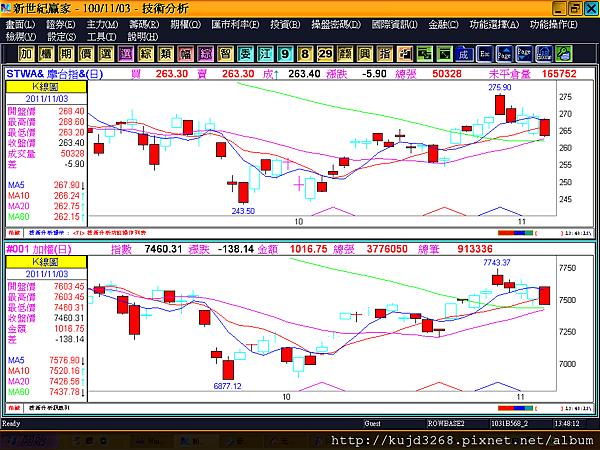Open the 投資(B) menu
600x450 pixels.
285,24
